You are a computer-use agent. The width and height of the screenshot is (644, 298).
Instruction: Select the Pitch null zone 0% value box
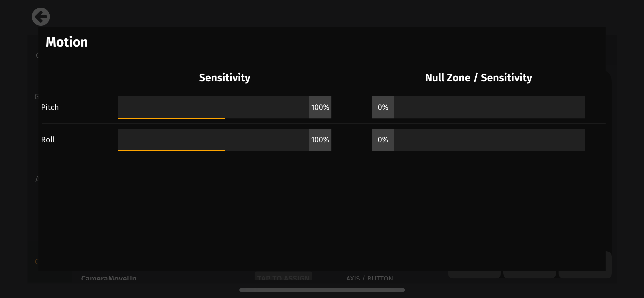pos(383,107)
